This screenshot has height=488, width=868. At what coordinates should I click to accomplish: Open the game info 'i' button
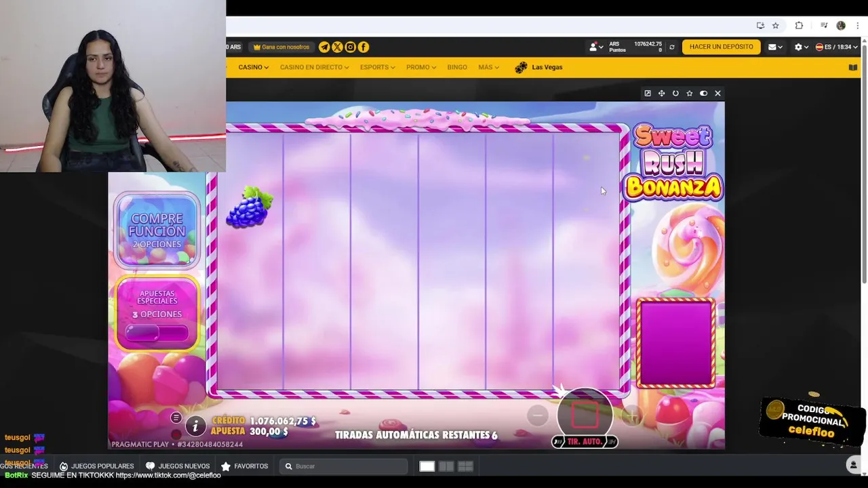(195, 426)
